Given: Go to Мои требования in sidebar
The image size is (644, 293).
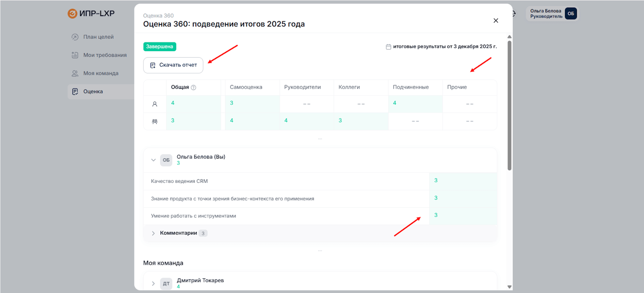Looking at the screenshot, I should click(x=105, y=55).
